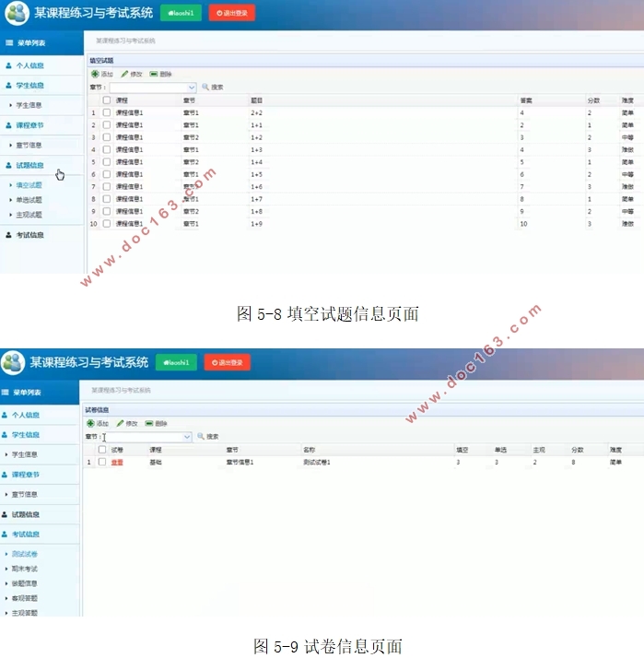Click red 退出登录 button in Figure 5-9 header
Viewport: 644px width, 658px height.
(228, 362)
